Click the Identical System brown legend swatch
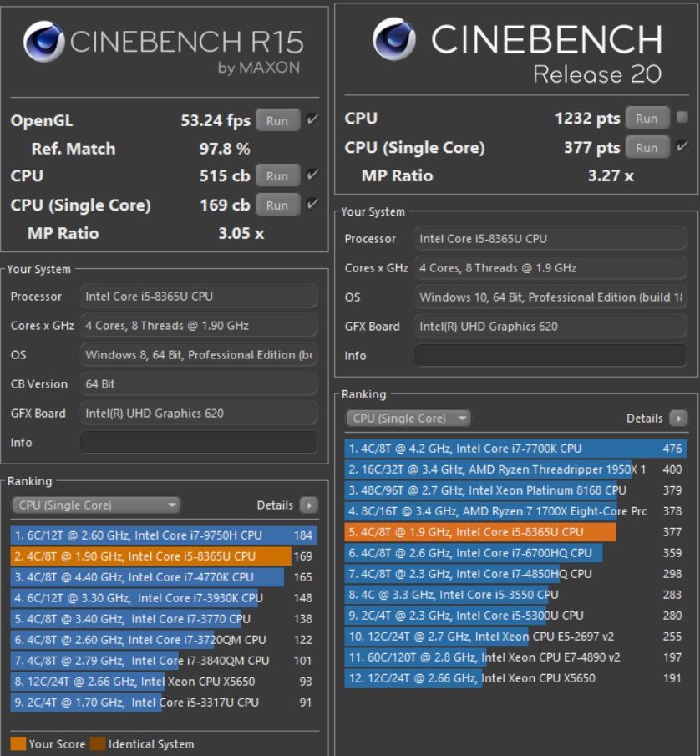 [x=98, y=744]
